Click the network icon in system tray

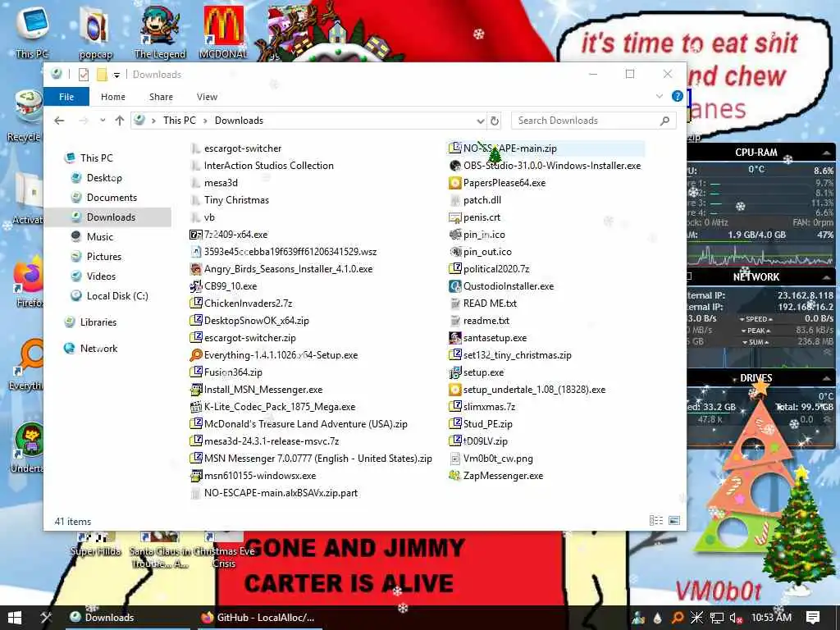coord(716,618)
